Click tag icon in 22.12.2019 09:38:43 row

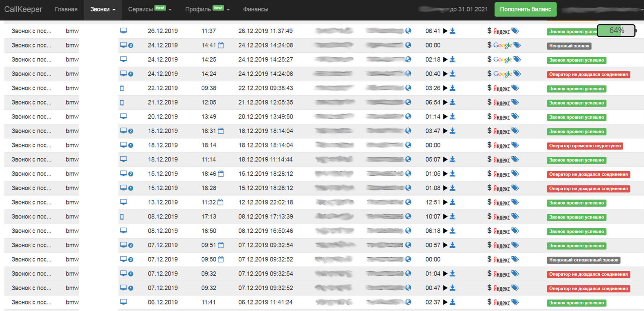pos(515,88)
